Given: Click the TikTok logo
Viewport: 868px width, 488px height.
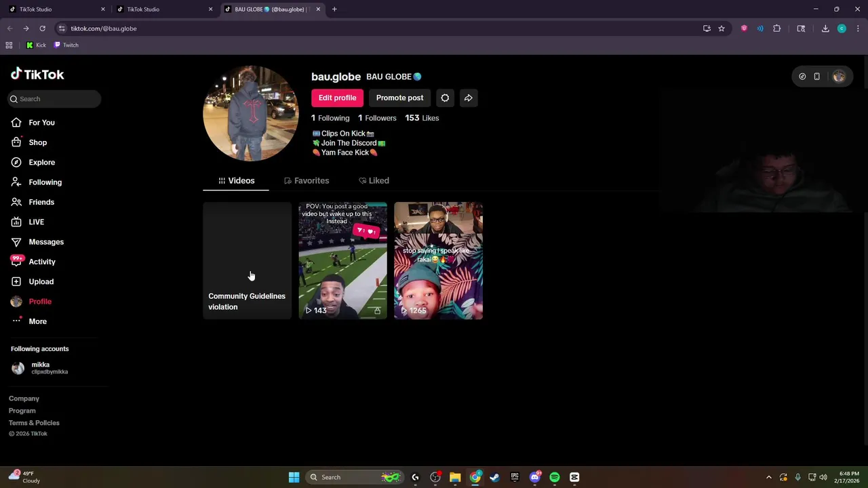Looking at the screenshot, I should click(37, 75).
